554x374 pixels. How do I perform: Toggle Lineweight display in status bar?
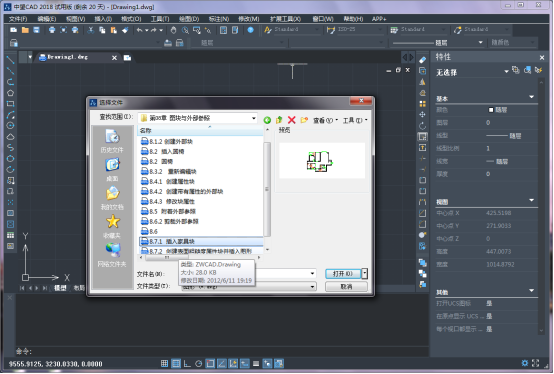256,363
